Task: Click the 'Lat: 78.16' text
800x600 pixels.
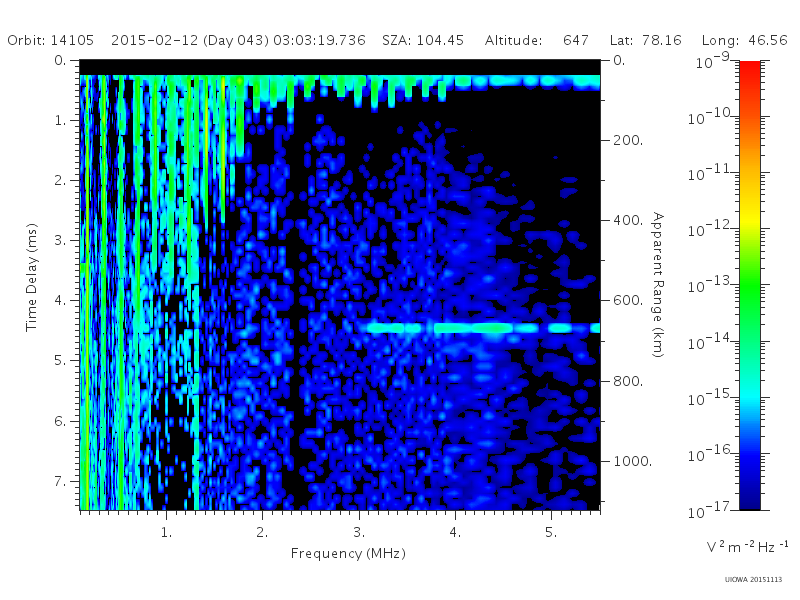Action: [x=645, y=40]
